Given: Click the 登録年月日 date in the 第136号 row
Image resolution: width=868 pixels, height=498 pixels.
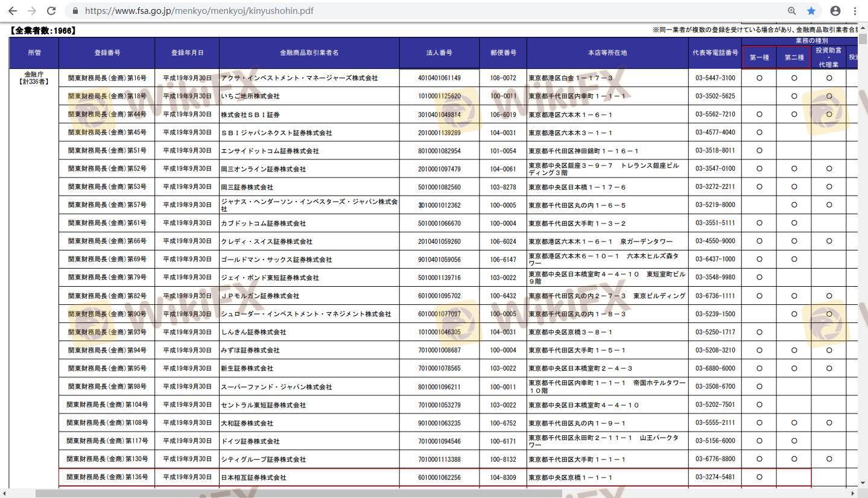Looking at the screenshot, I should [x=187, y=477].
